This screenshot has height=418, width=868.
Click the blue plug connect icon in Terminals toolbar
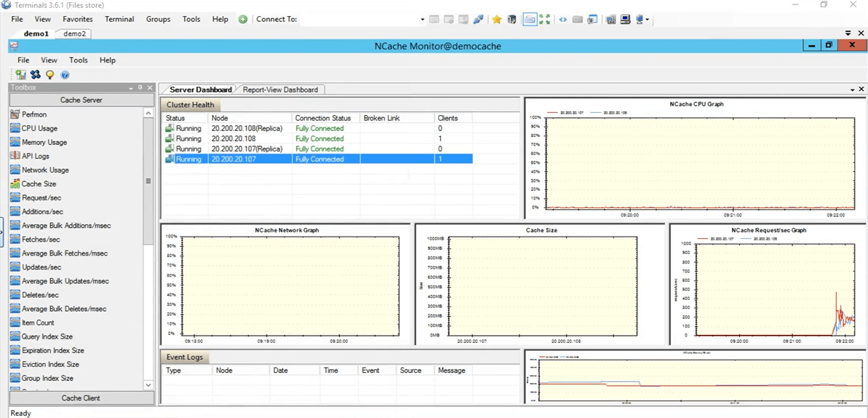coord(478,20)
